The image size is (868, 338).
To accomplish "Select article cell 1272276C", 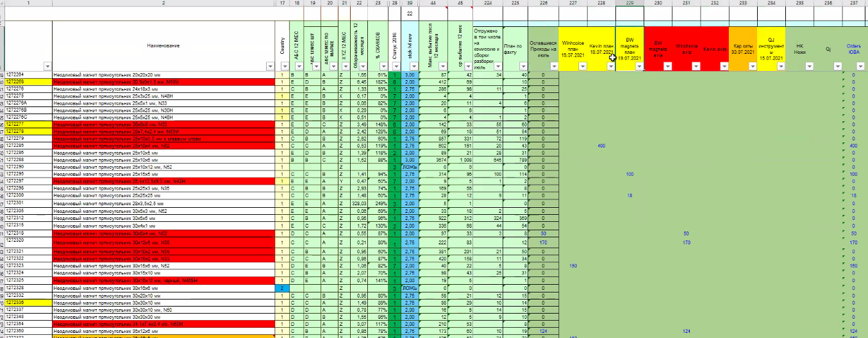I will [29, 117].
